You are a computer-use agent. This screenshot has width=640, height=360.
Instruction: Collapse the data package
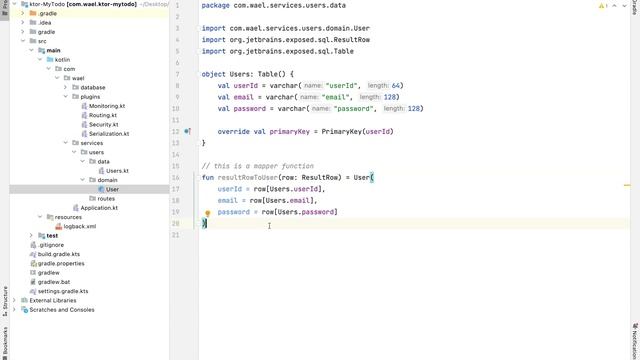[82, 162]
